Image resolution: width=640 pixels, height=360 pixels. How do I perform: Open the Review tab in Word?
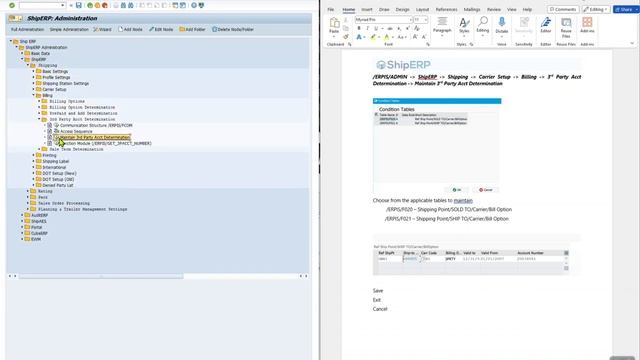[494, 9]
